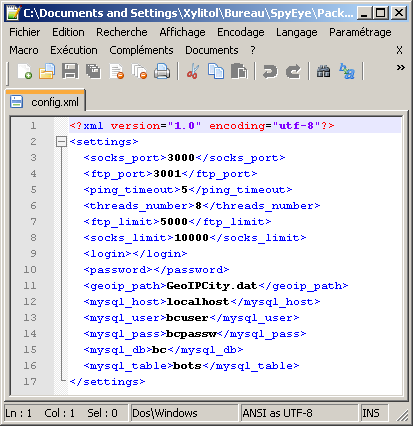Click the socks_port value 3000
This screenshot has width=413, height=426.
[181, 158]
